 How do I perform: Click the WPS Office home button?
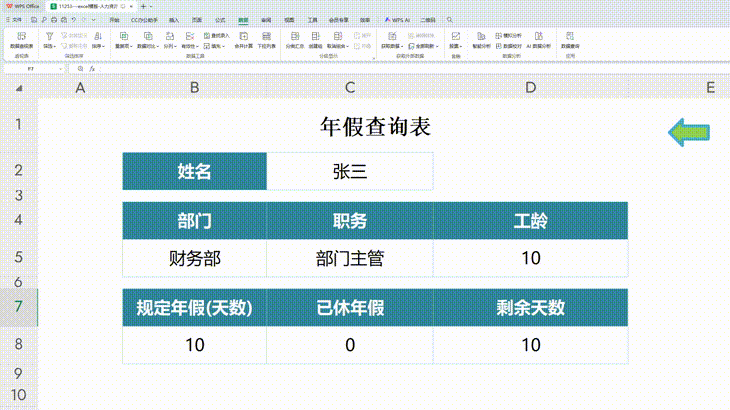coord(22,7)
